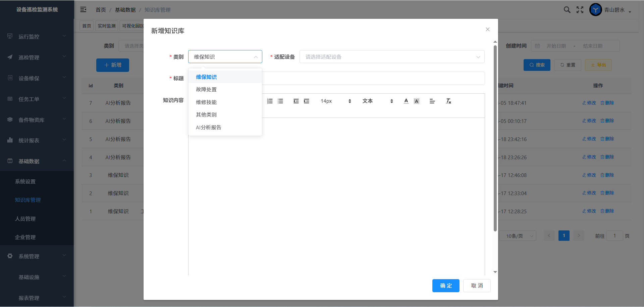Click the increase indent icon

(x=307, y=101)
